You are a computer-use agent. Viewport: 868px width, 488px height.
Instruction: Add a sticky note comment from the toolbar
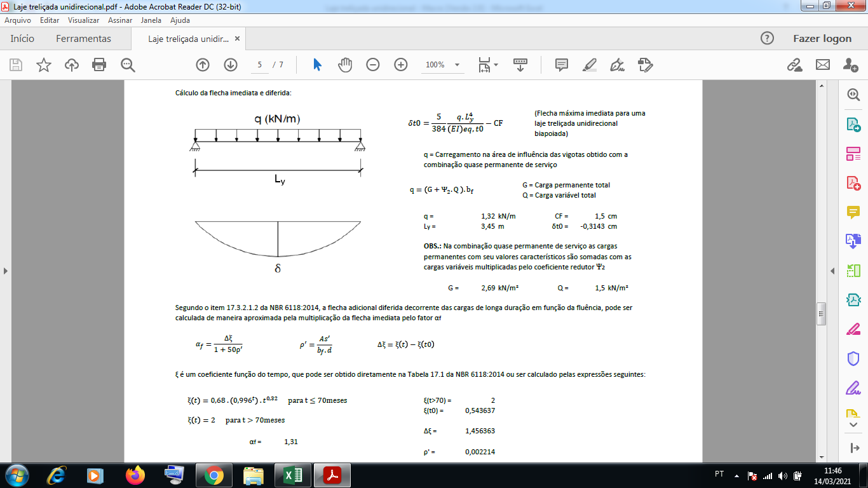click(x=562, y=65)
